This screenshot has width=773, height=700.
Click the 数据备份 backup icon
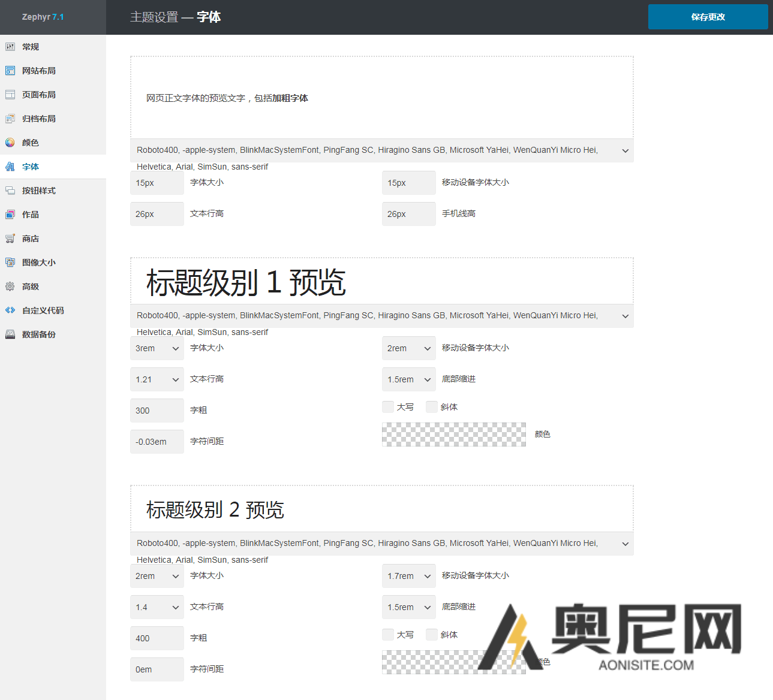point(10,334)
